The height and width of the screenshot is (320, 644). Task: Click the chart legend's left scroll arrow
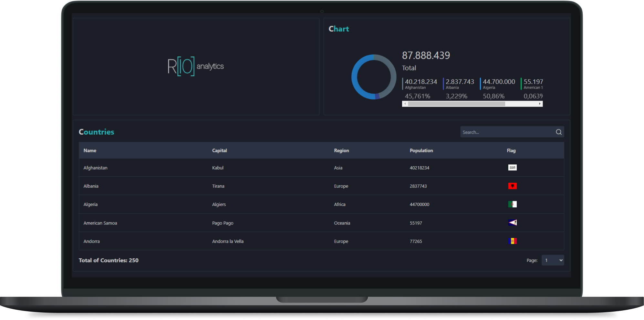point(405,104)
